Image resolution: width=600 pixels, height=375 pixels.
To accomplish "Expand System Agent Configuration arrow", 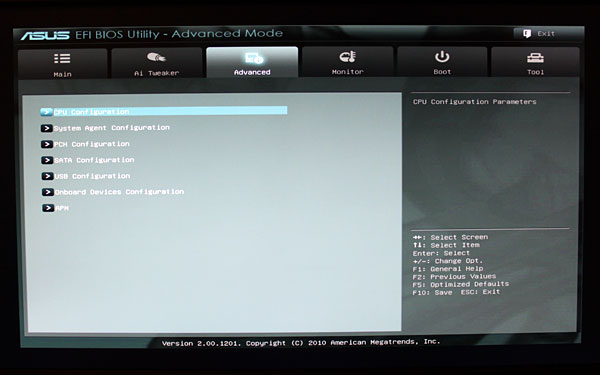I will coord(47,128).
